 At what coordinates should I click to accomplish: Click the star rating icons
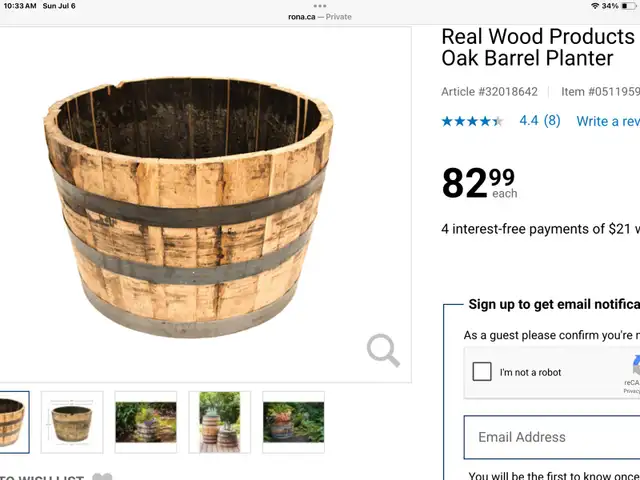click(x=472, y=121)
